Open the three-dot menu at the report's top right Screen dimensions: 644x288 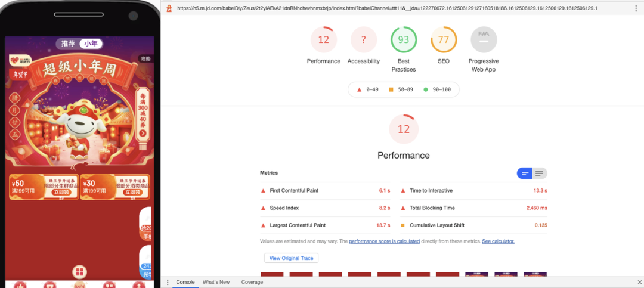coord(636,8)
